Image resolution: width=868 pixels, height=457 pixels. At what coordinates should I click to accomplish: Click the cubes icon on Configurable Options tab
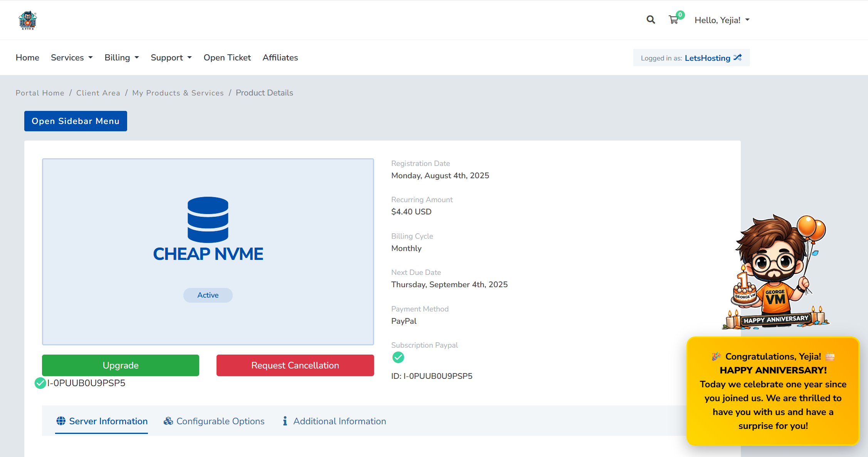click(x=168, y=421)
